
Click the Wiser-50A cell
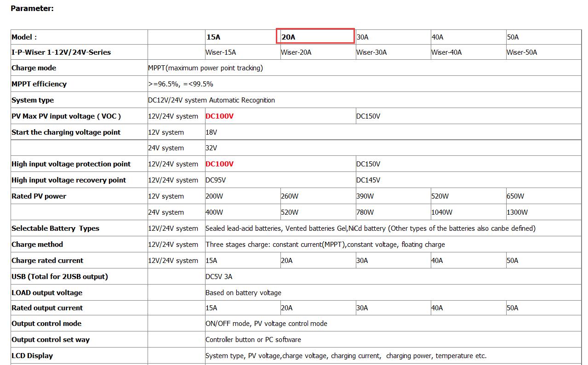click(522, 52)
